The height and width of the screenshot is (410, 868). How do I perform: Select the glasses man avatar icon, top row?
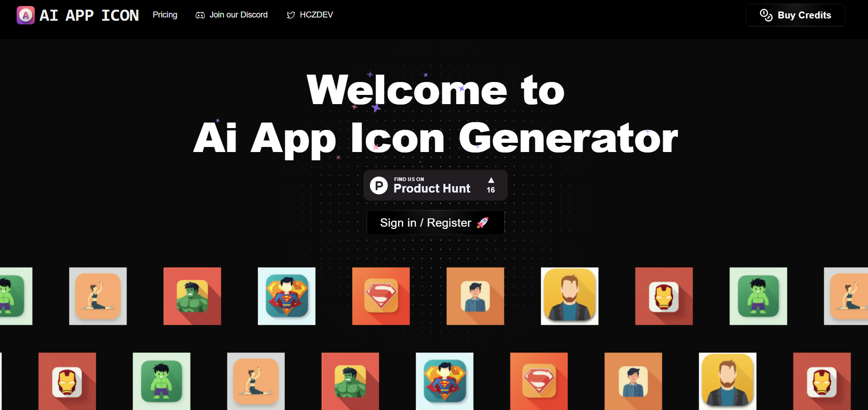click(475, 296)
